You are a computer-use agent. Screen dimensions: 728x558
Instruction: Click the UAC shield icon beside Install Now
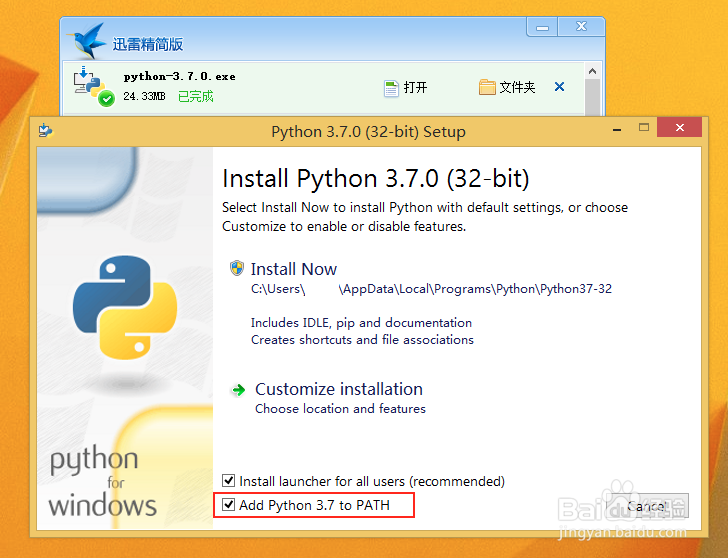click(x=237, y=268)
